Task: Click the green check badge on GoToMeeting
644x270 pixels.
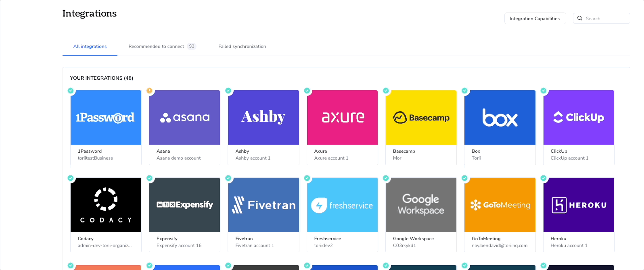Action: coord(465,178)
